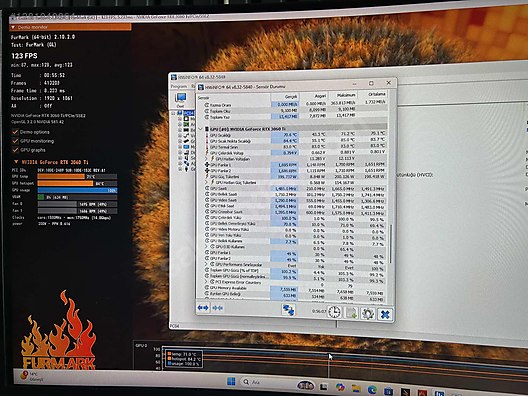Screen dimensions: 528x396
Task: Close sensors with the blue X button
Action: (385, 315)
